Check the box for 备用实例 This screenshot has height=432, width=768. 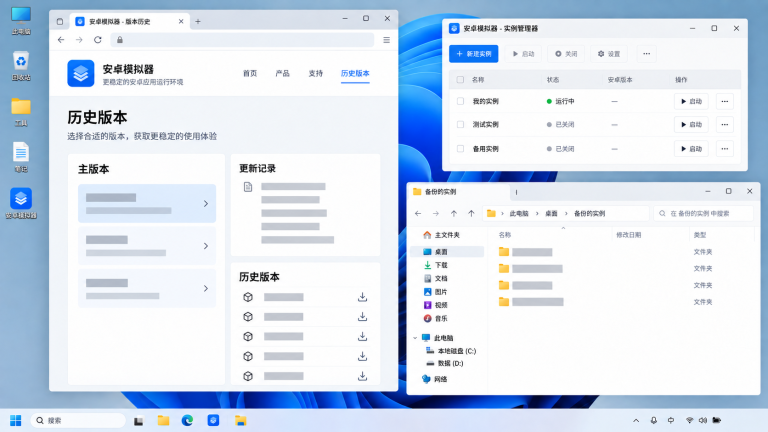(x=460, y=148)
